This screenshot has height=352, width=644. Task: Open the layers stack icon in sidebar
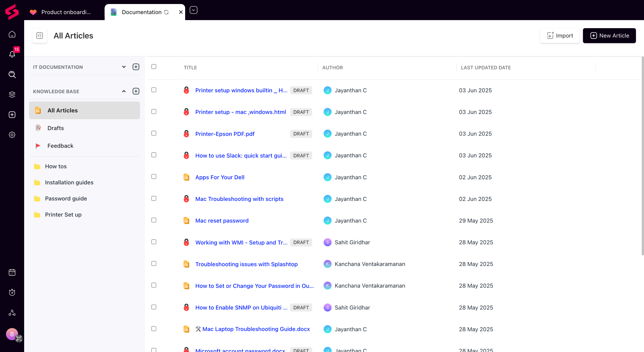12,95
